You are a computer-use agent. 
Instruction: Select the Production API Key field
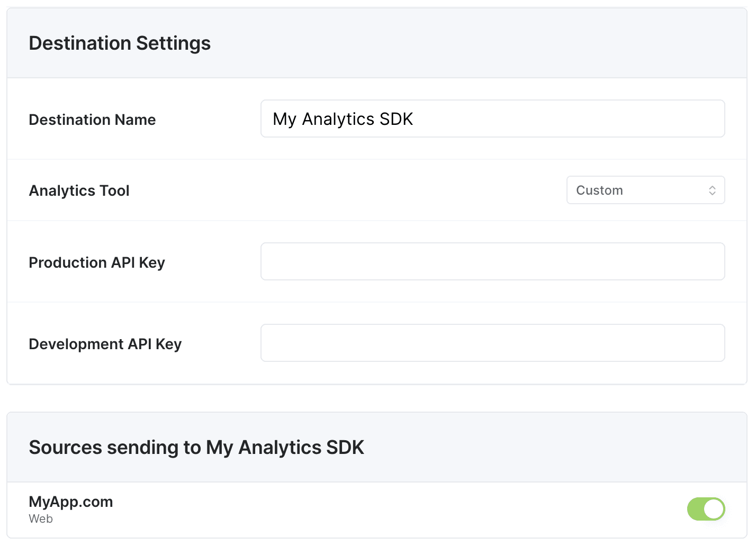(492, 261)
